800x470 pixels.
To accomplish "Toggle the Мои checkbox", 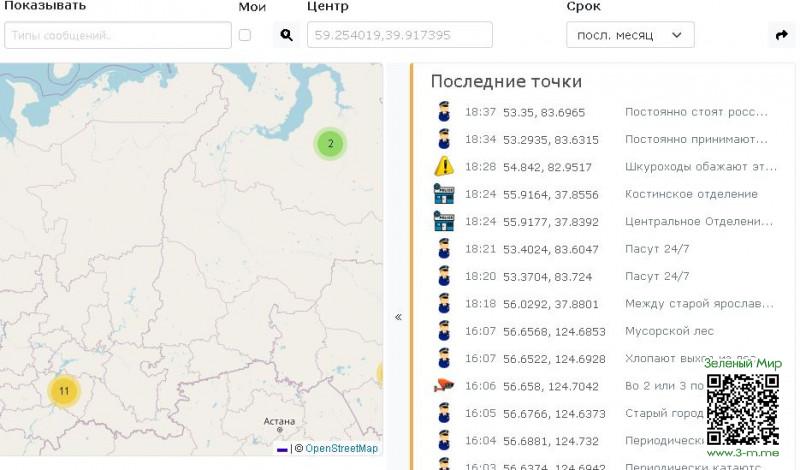I will 245,35.
